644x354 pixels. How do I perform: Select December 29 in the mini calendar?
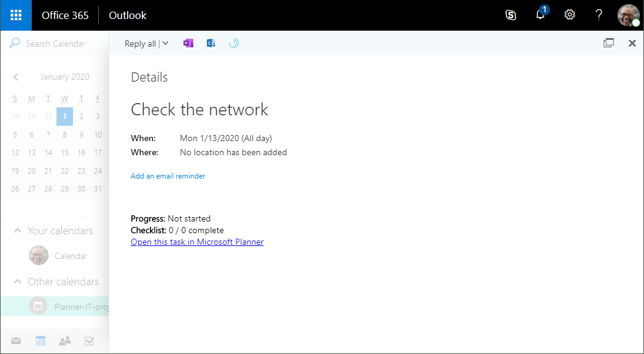pos(15,117)
